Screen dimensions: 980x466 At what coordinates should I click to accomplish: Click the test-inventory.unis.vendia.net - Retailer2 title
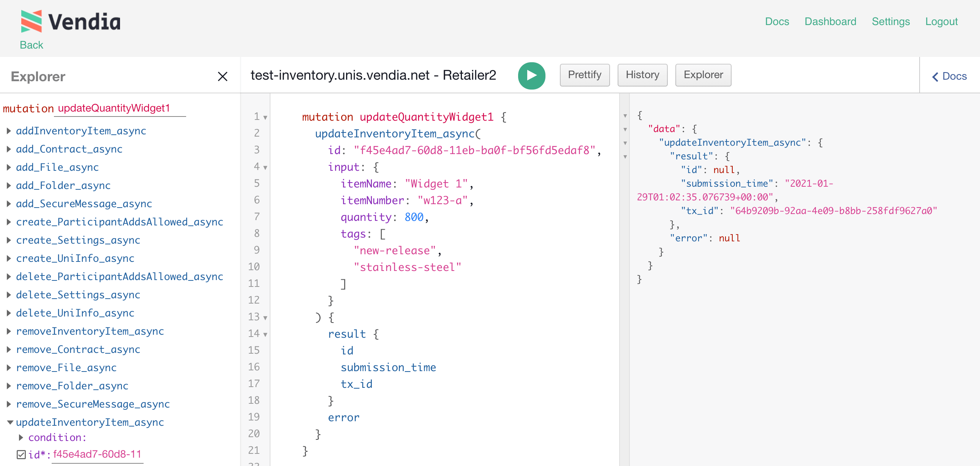[373, 75]
